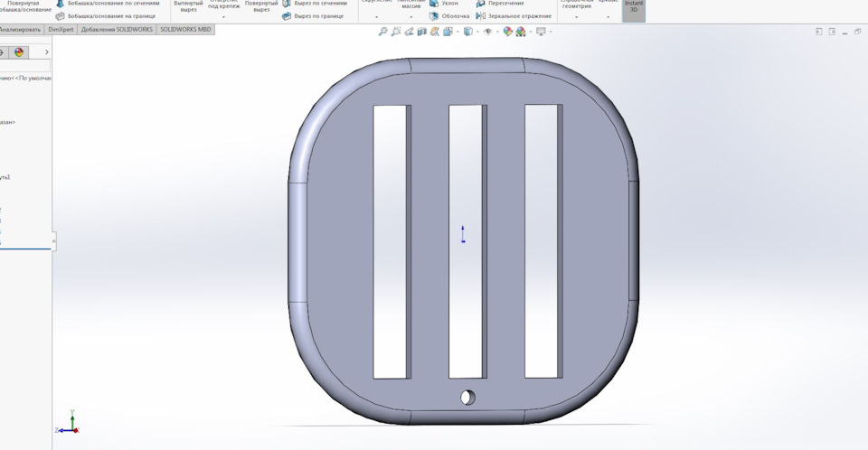
Task: Switch to the Анализировать tab
Action: coord(21,29)
